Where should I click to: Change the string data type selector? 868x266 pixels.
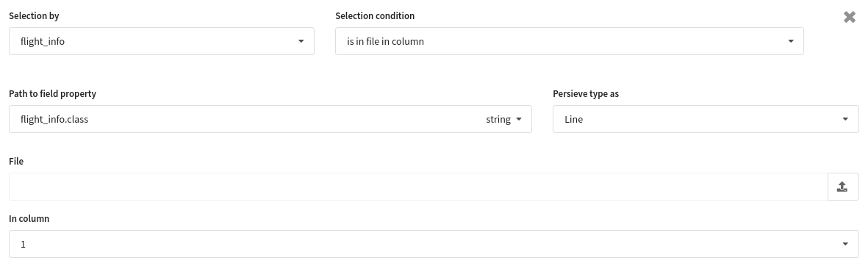[x=503, y=119]
